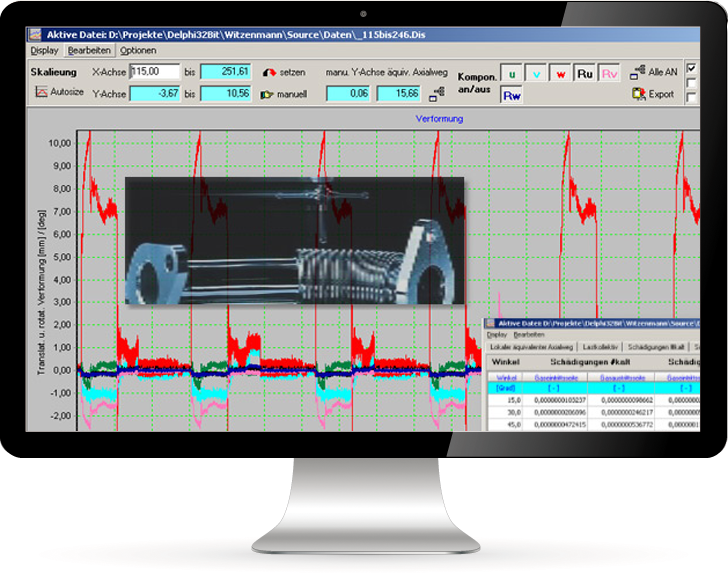Click the red 'setzen' arrow icon
Screen dimensions: 728x577
tap(269, 73)
